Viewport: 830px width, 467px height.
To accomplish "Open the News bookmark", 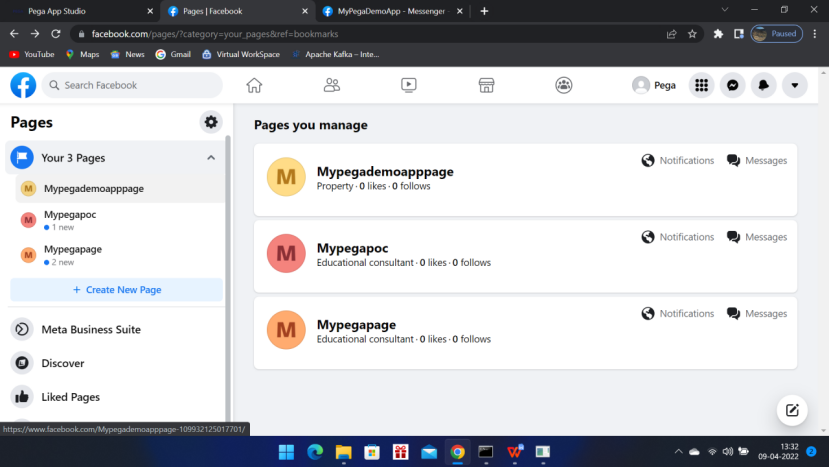I will pos(127,55).
